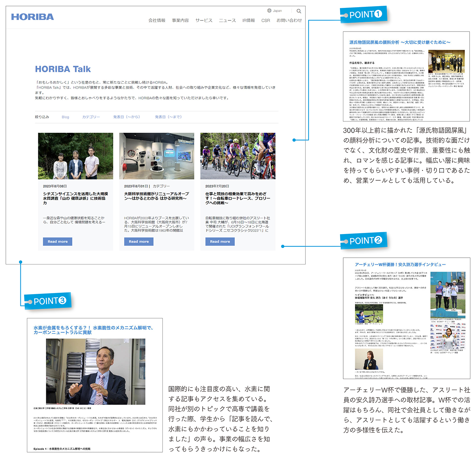Open the 水素脆性 hydrogen article preview

point(95,385)
